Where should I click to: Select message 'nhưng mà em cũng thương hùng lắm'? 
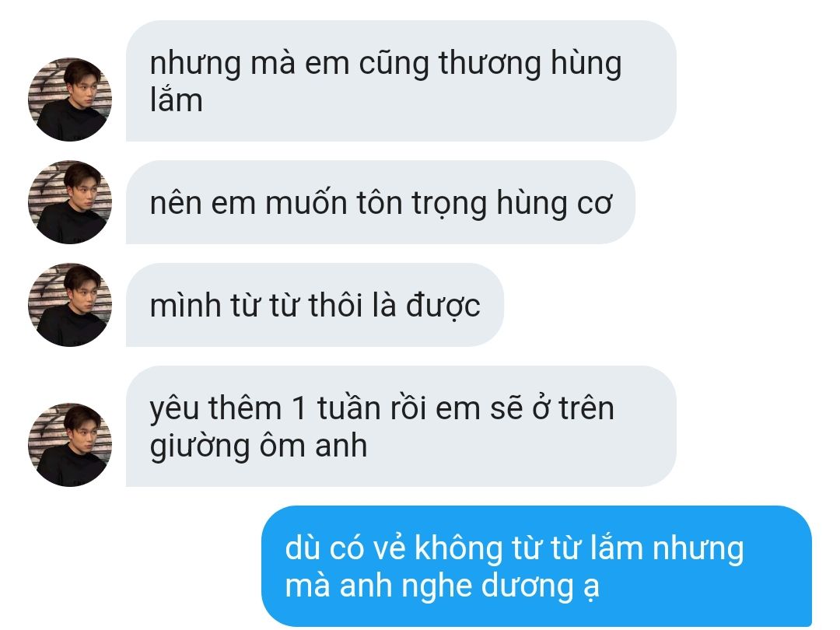(x=401, y=81)
